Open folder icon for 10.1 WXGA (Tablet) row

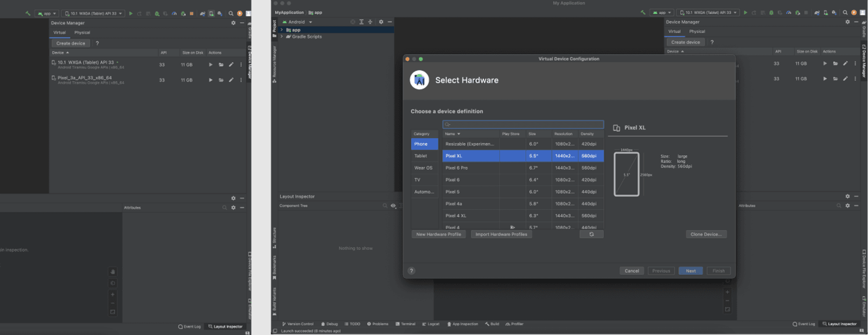pyautogui.click(x=221, y=65)
